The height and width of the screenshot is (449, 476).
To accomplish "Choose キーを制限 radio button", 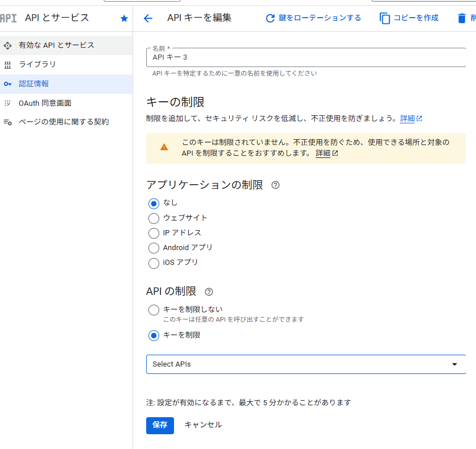I will point(154,335).
